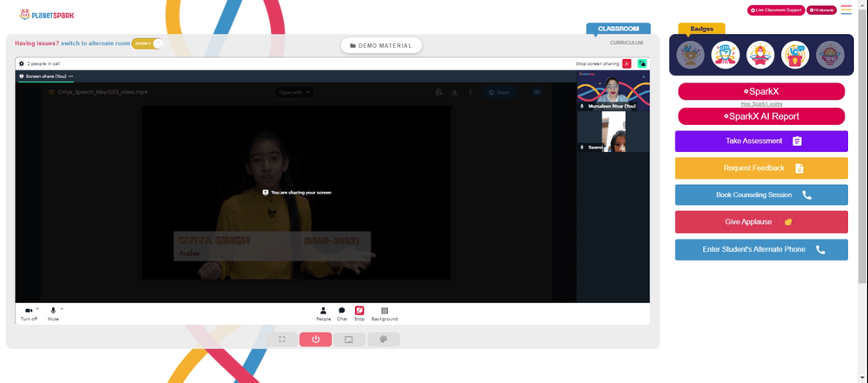Click the add-to-drive icon in shared video header

pyautogui.click(x=438, y=93)
